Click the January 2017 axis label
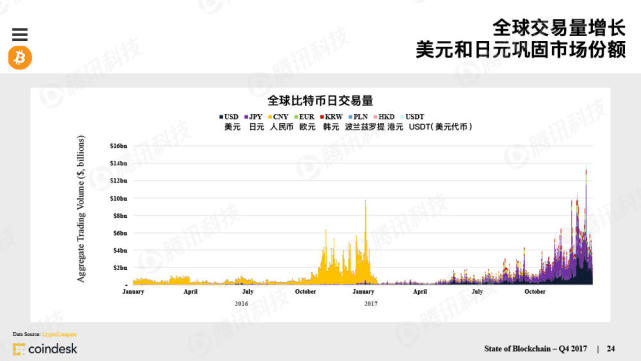 pos(363,291)
